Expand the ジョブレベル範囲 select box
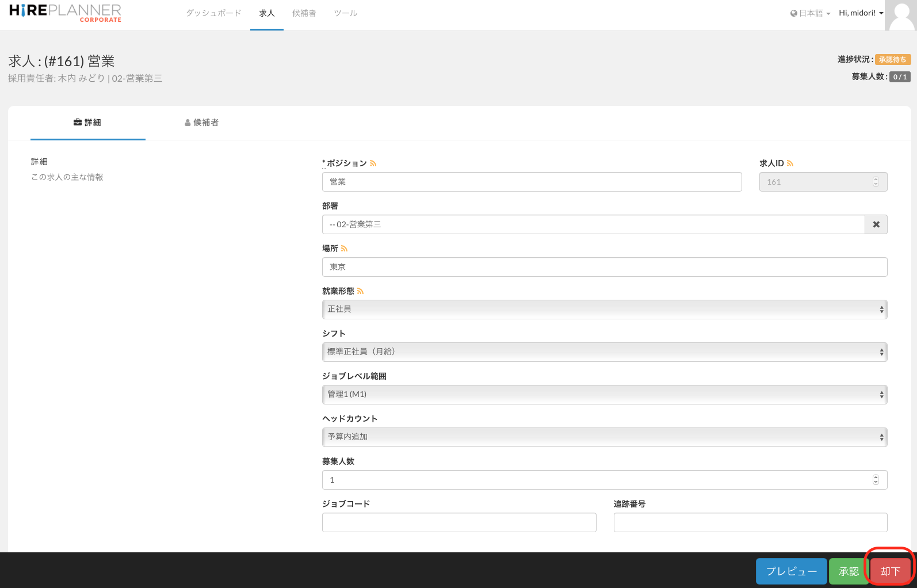This screenshot has width=917, height=588. 604,395
